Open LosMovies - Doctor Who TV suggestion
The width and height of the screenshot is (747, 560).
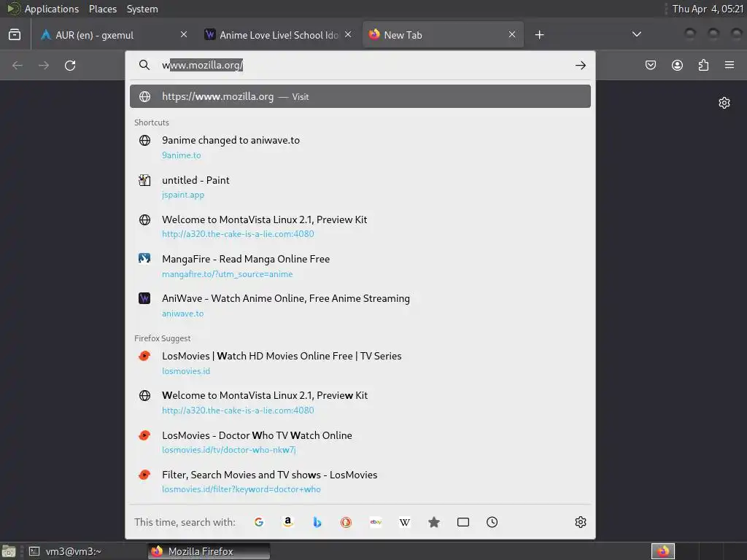[360, 442]
